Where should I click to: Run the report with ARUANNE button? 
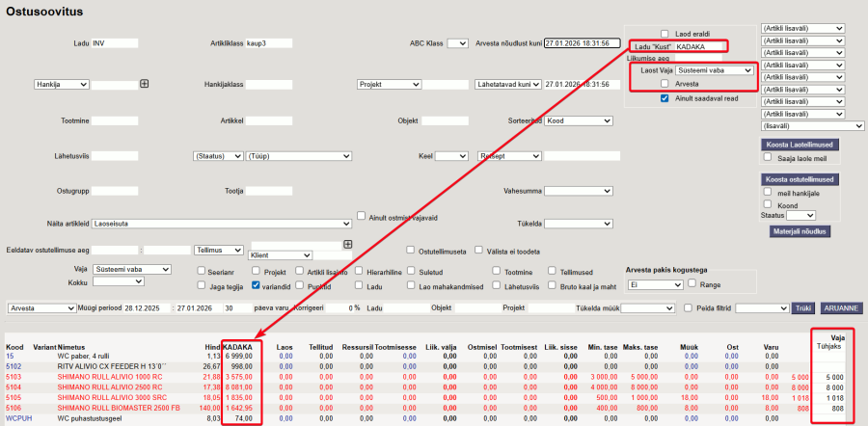pos(841,308)
